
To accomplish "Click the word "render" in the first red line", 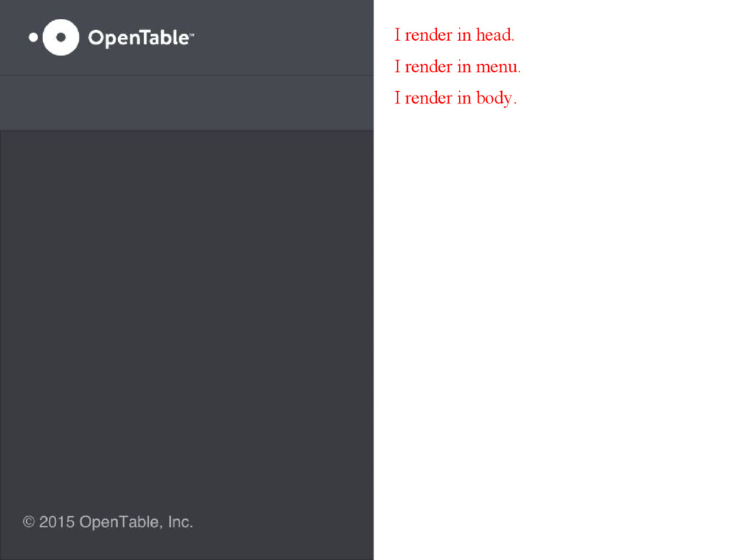I will (428, 35).
